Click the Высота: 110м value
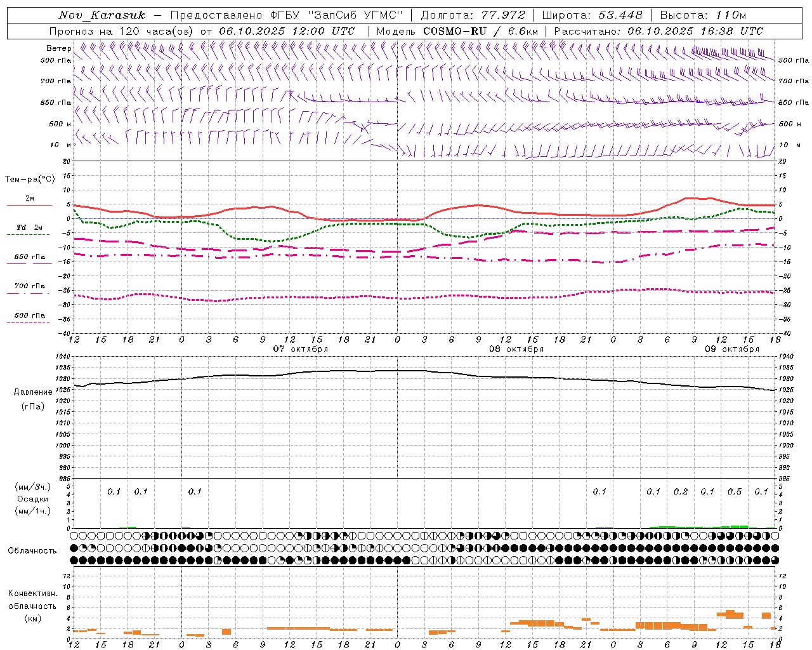The image size is (812, 650). pyautogui.click(x=703, y=15)
